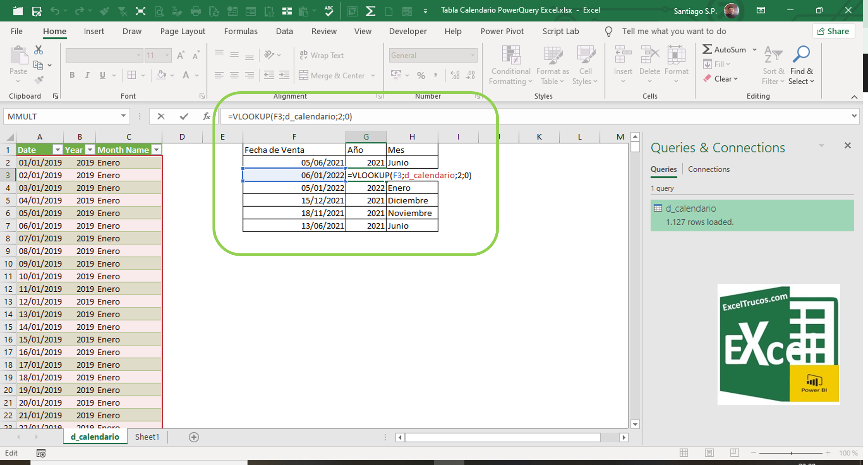868x465 pixels.
Task: Click the Format as Table icon
Action: click(x=552, y=65)
